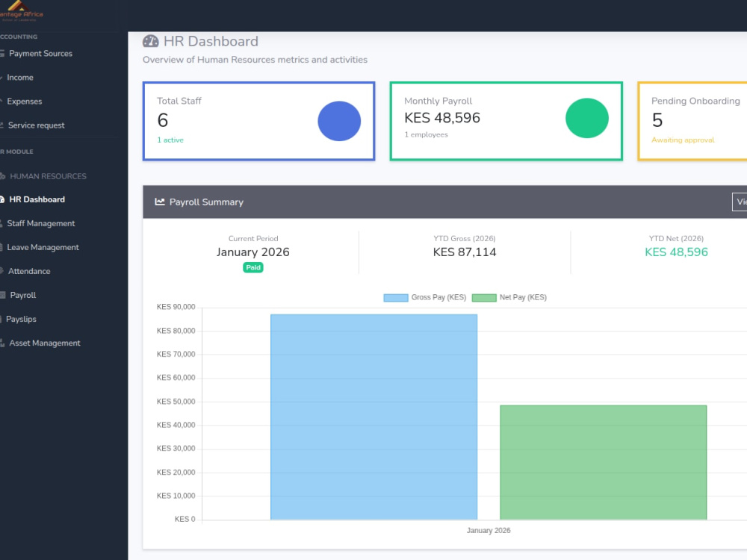Image resolution: width=747 pixels, height=560 pixels.
Task: Click 'January 2026' chart axis label
Action: (x=489, y=530)
